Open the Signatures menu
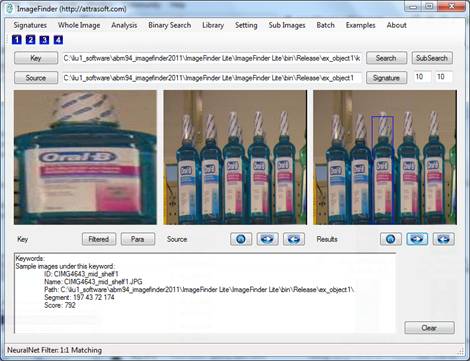The image size is (470, 361). click(30, 25)
